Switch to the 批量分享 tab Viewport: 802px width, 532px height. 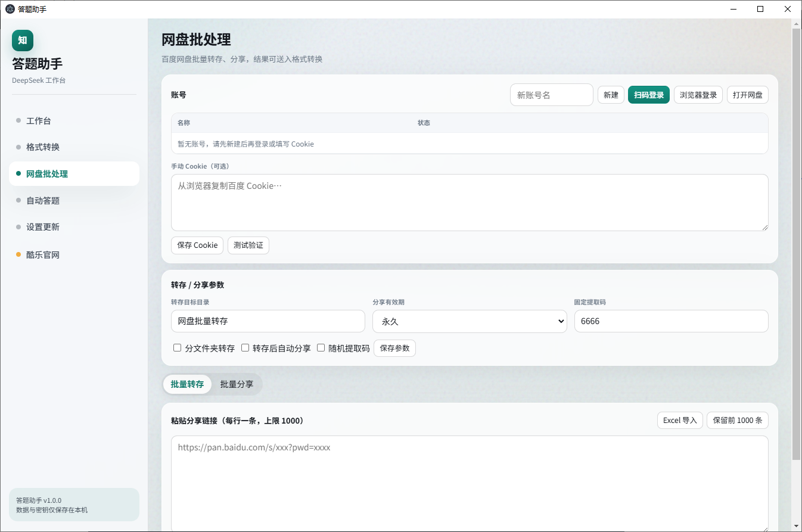237,384
